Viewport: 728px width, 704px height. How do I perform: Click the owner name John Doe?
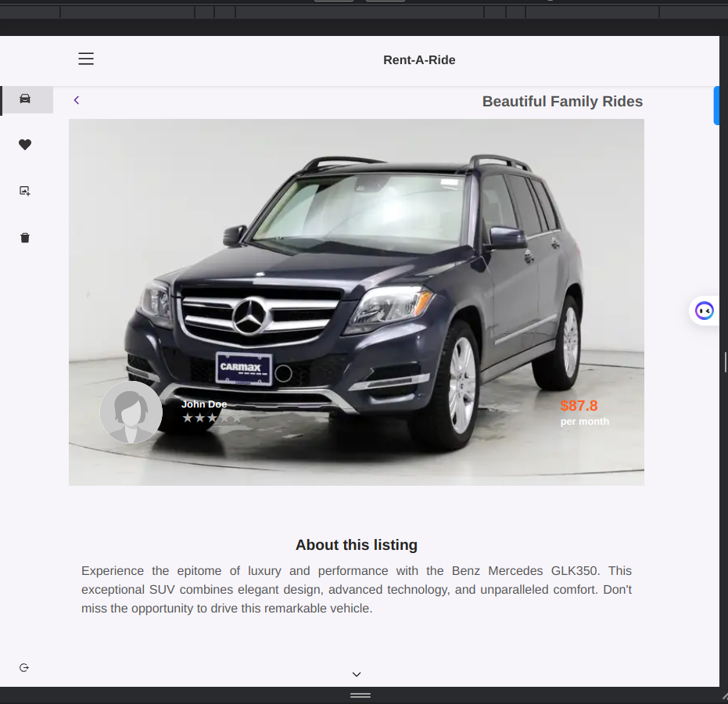click(x=204, y=404)
